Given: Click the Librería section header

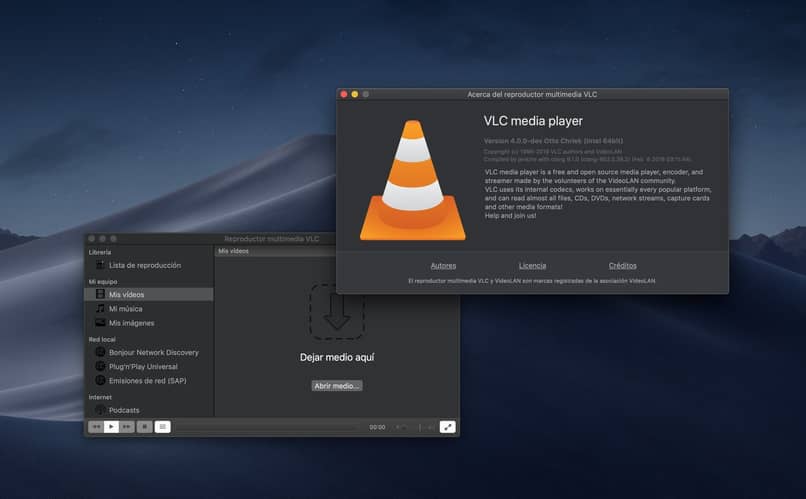Looking at the screenshot, I should coord(100,252).
